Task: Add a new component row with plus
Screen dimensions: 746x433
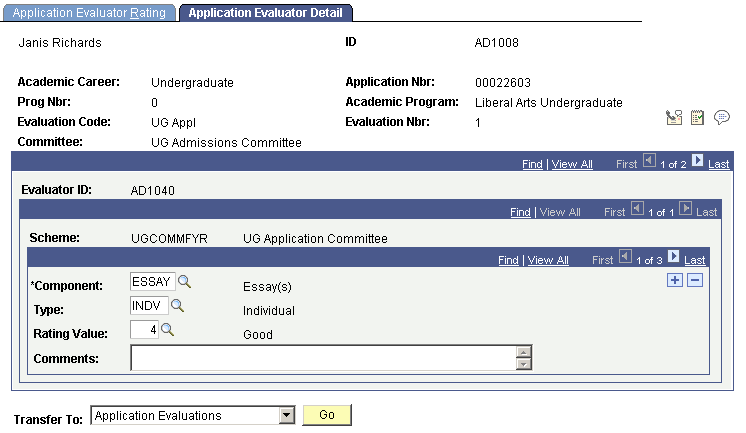Action: tap(675, 280)
